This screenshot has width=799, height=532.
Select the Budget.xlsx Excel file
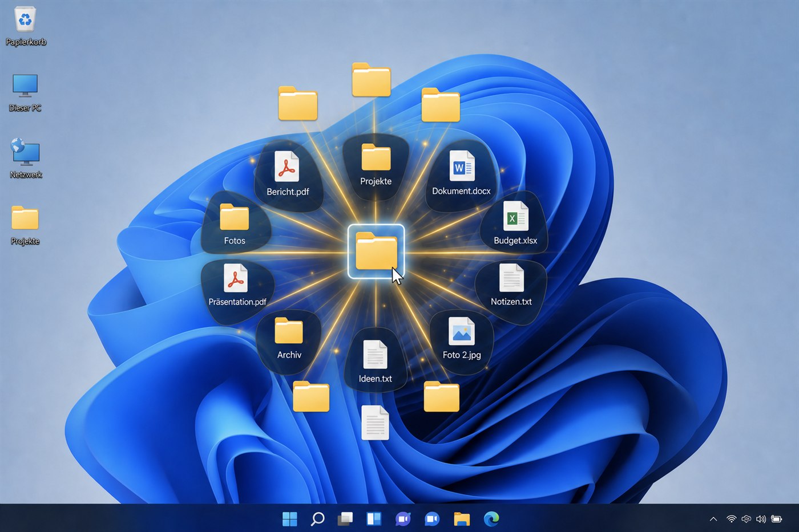(x=515, y=223)
